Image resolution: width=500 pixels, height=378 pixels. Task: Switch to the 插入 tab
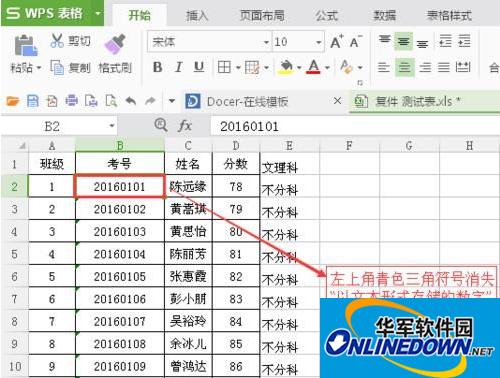pos(197,15)
